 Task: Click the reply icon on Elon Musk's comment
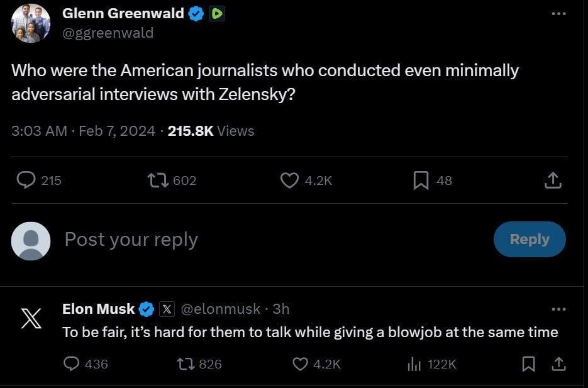coord(72,363)
